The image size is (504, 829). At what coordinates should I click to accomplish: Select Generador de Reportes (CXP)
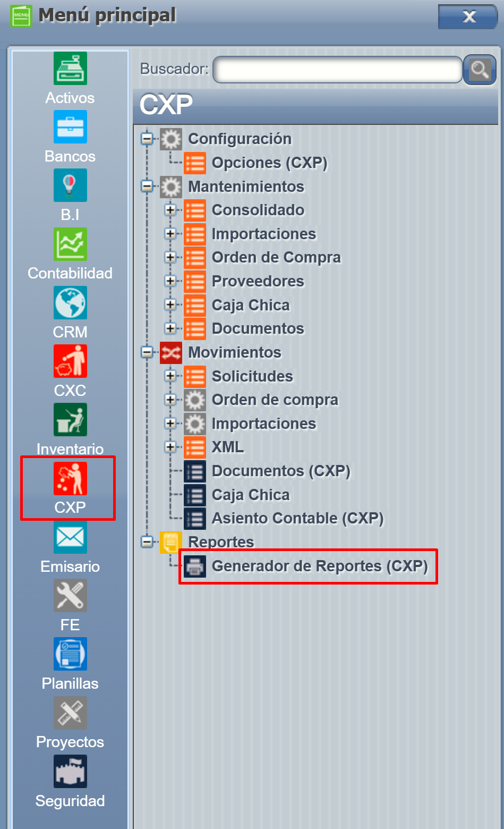tap(320, 566)
